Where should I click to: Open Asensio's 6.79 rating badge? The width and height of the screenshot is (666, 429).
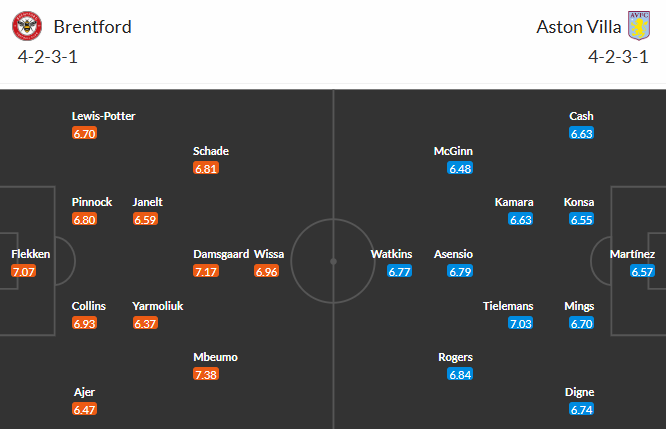[x=460, y=271]
